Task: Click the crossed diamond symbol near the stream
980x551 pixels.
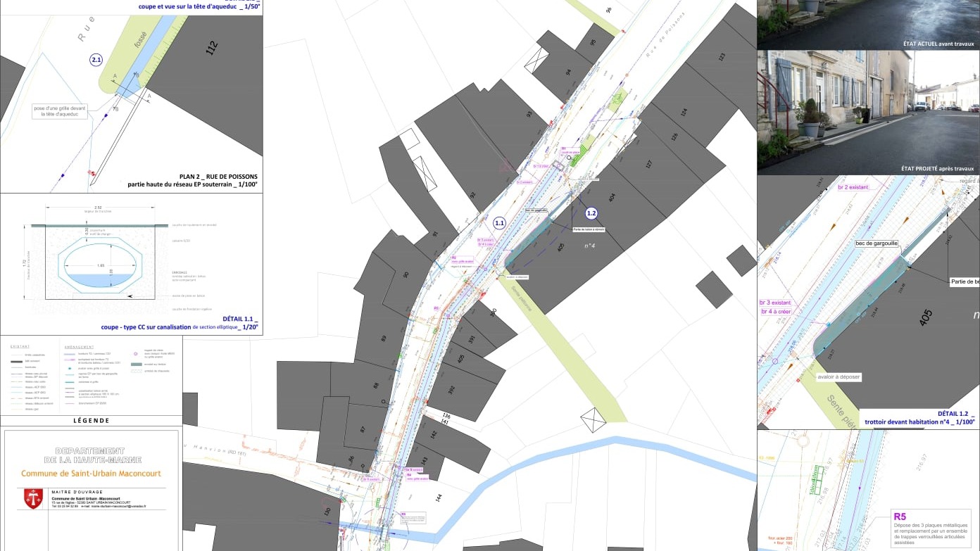Action: (x=593, y=422)
